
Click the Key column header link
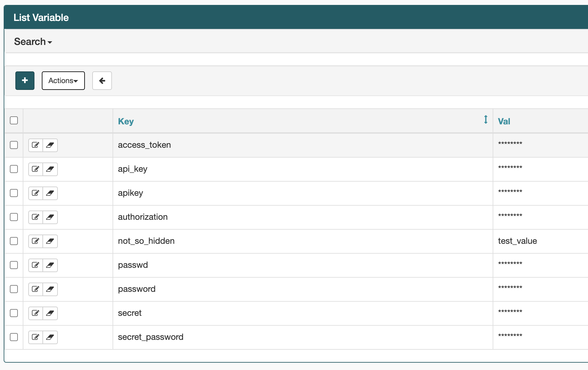[x=126, y=121]
